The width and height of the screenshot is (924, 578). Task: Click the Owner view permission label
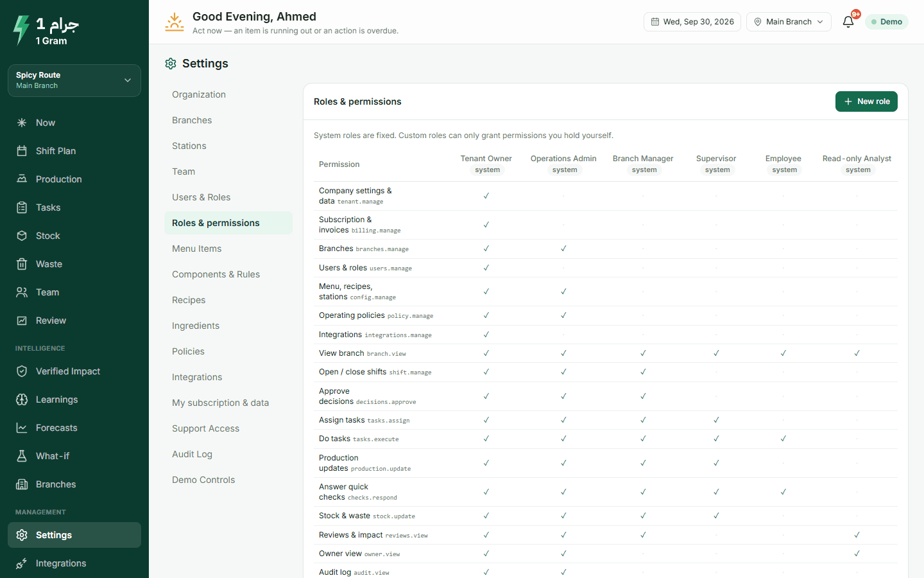(x=359, y=554)
